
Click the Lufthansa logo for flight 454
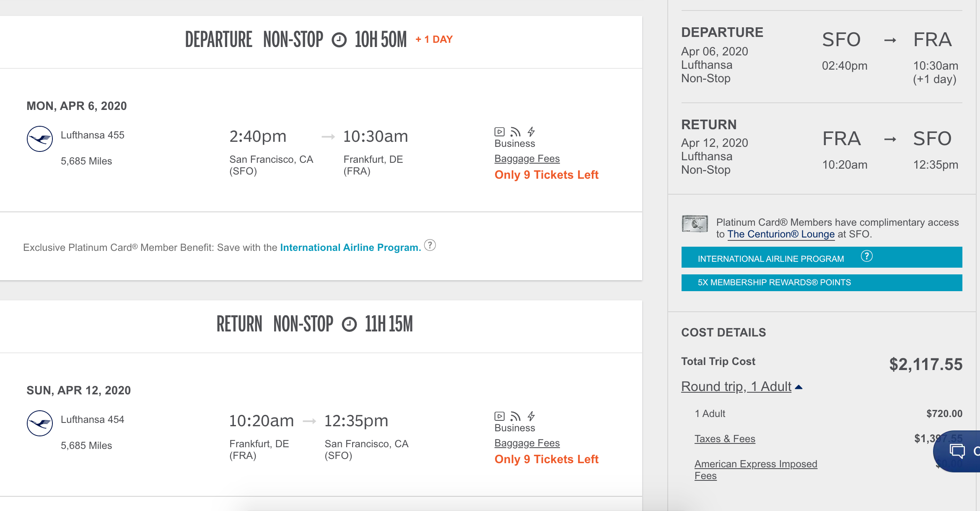pyautogui.click(x=40, y=423)
